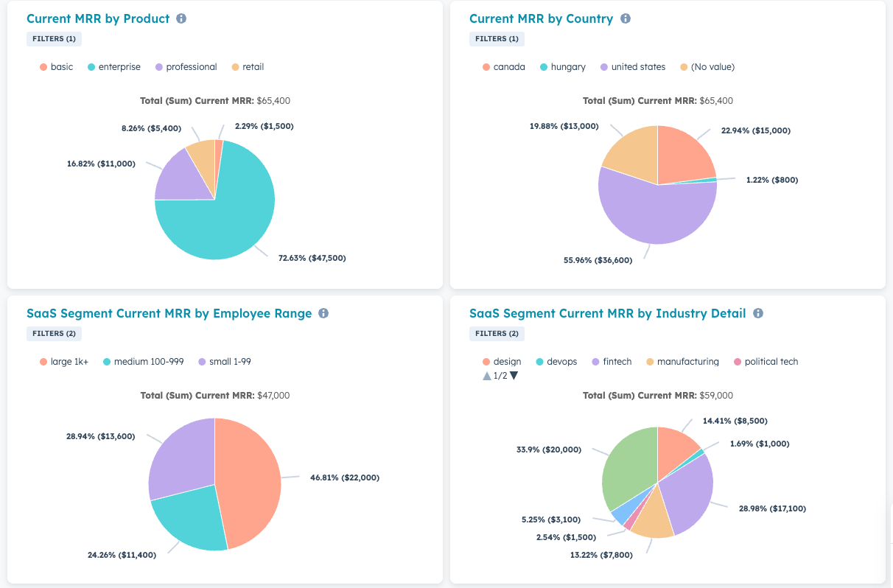Expand FILTERS (1) on Country chart
The width and height of the screenshot is (893, 588).
497,39
